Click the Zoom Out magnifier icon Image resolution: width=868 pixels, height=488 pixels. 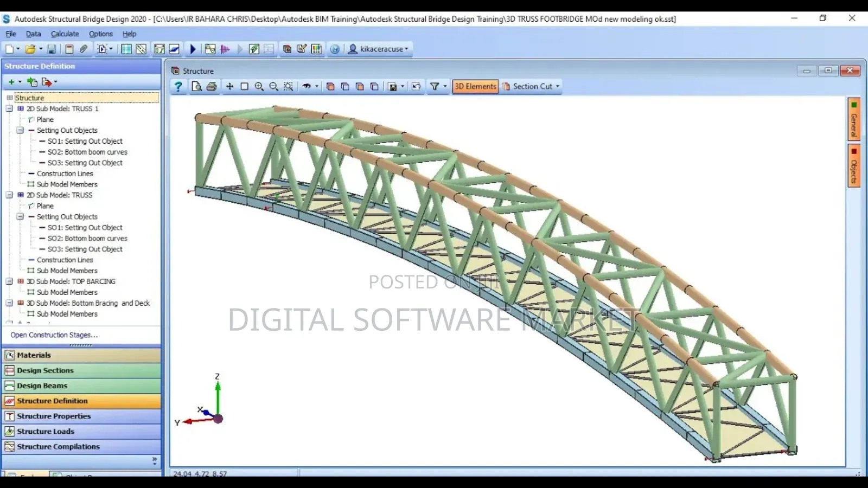click(x=273, y=86)
